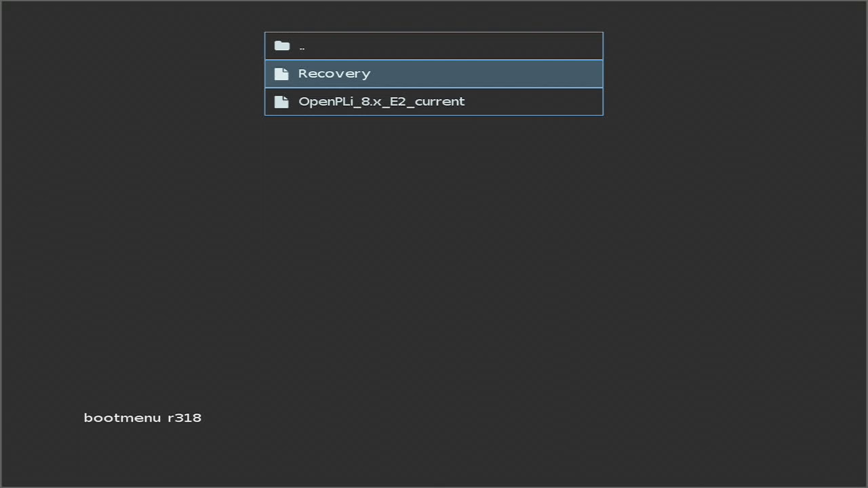Click empty space in the highlighted Recovery row
This screenshot has width=868, height=488.
(x=488, y=74)
